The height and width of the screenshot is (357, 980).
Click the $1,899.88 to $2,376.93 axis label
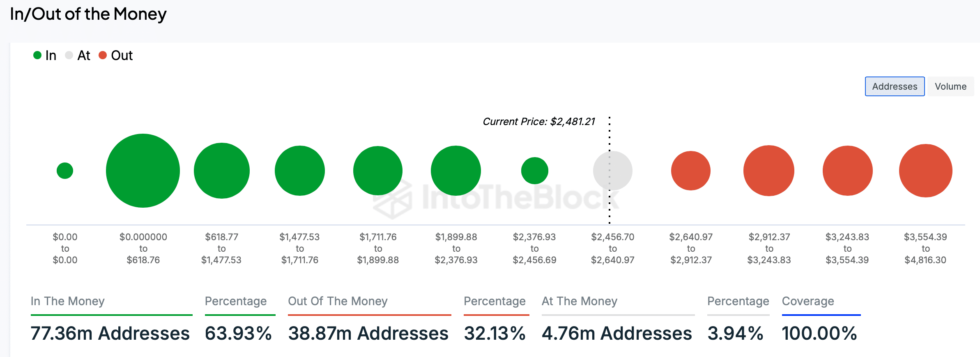click(x=456, y=248)
